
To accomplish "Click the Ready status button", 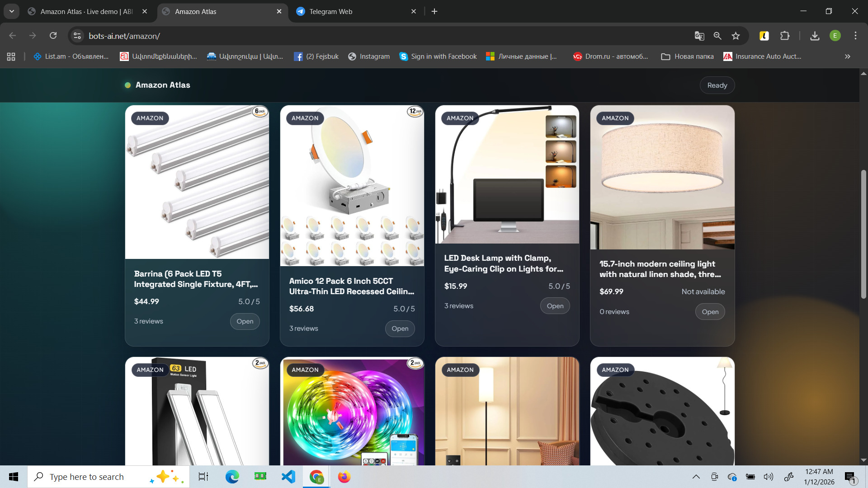I will point(717,85).
